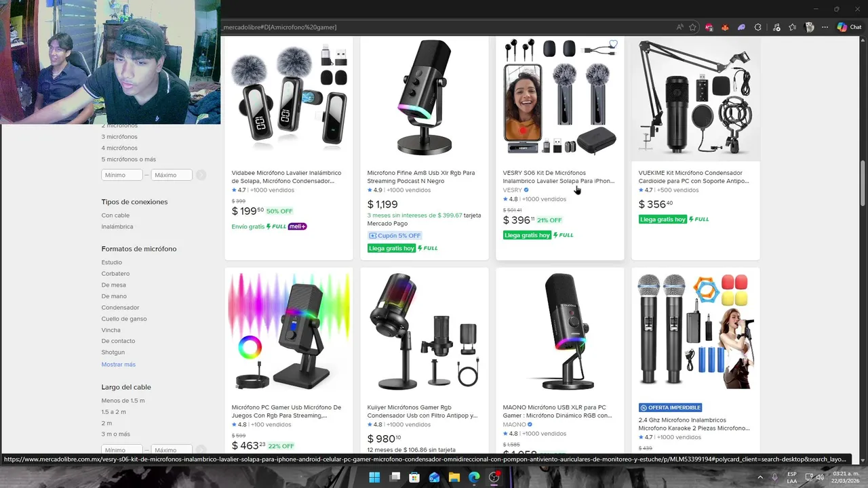Open MAONO Micrófono USB XLR title

click(x=557, y=411)
